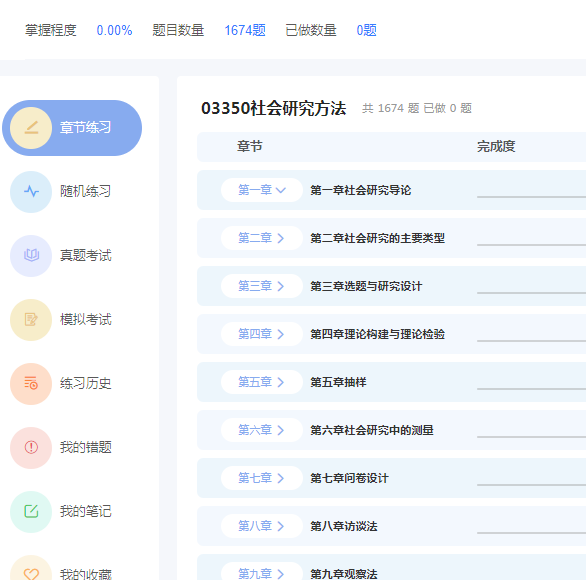Switch to 随机练习 in sidebar

pyautogui.click(x=86, y=191)
